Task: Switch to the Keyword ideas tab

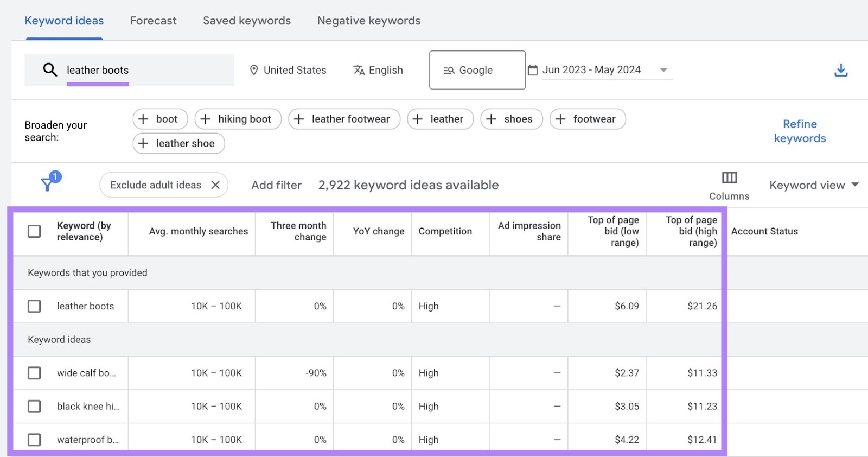Action: click(x=64, y=21)
